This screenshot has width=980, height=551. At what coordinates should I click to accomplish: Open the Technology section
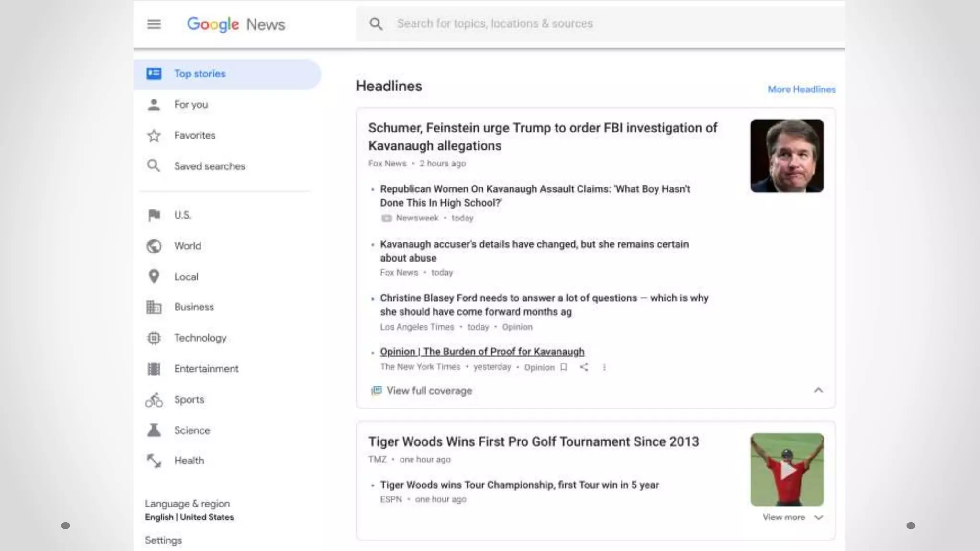tap(200, 338)
